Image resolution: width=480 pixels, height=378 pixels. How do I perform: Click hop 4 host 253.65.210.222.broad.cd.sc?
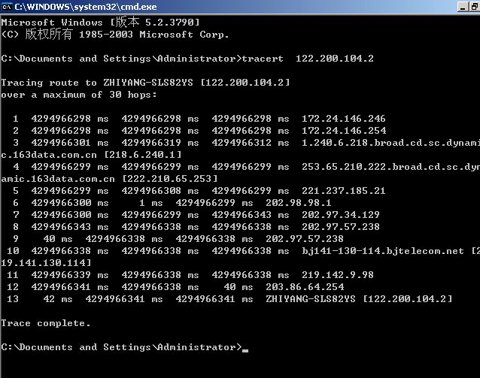391,167
